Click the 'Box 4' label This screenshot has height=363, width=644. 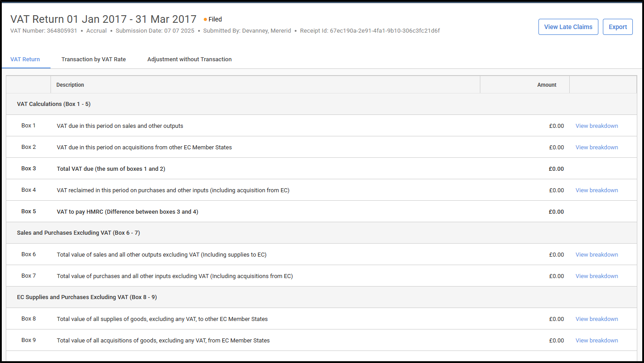tap(29, 190)
